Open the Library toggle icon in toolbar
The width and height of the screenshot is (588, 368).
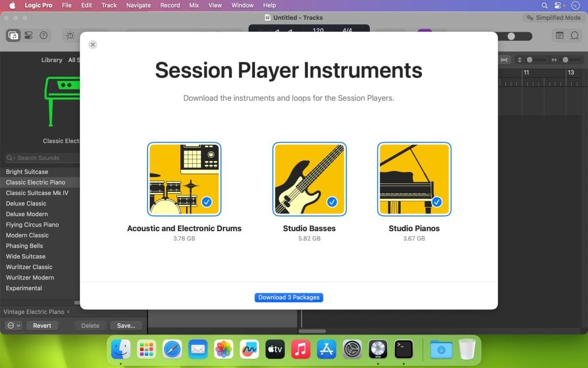13,35
